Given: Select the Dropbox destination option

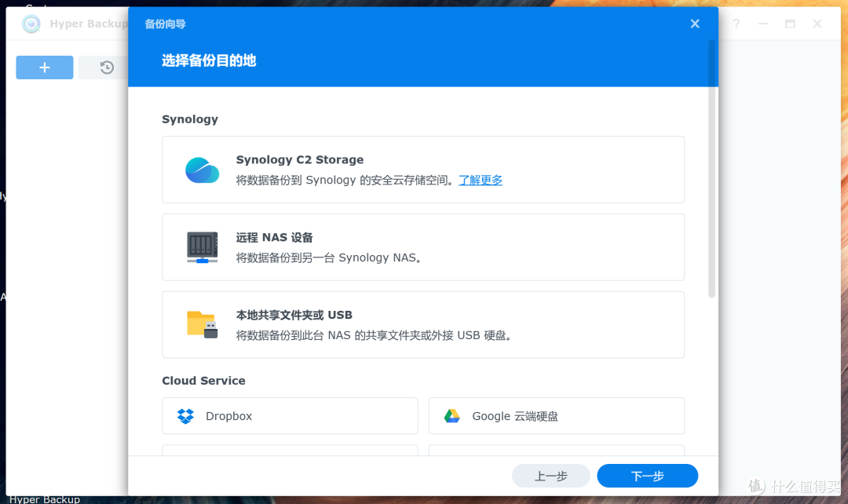Looking at the screenshot, I should point(290,416).
